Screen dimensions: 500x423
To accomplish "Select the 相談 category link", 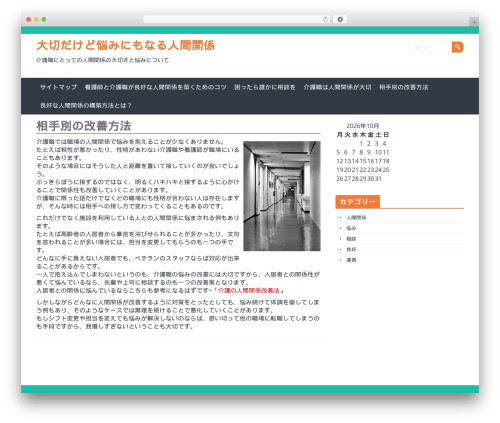I will pyautogui.click(x=351, y=239).
